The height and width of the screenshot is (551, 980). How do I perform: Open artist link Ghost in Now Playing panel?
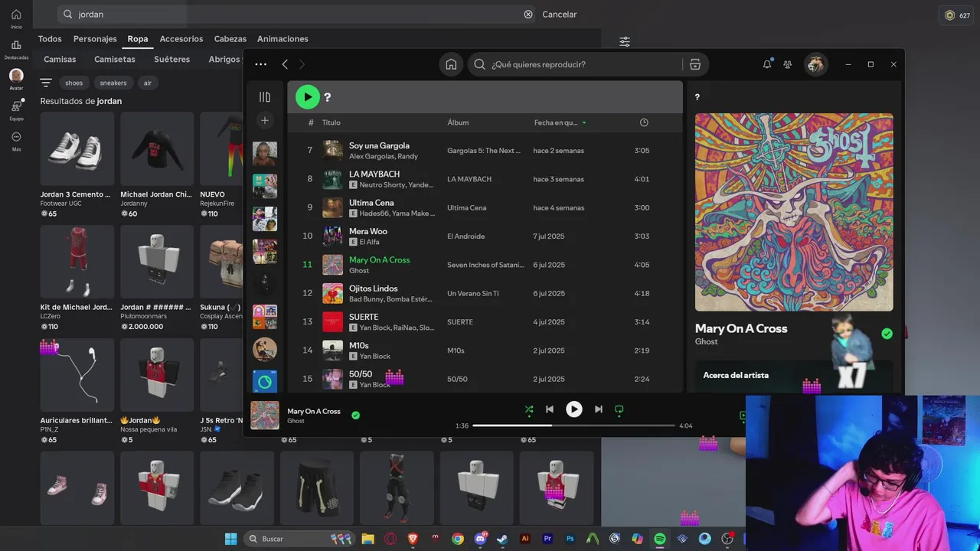coord(706,341)
